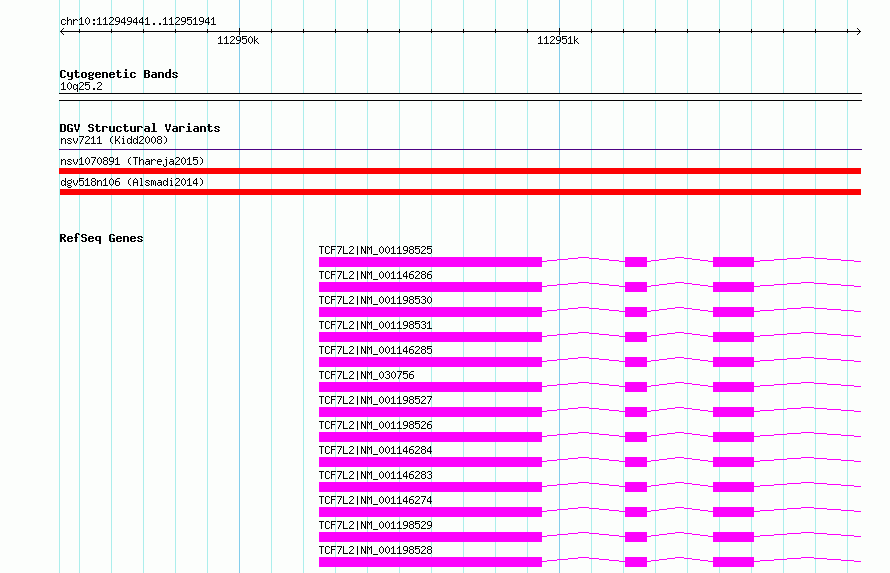Click nsv7211 (Kidd2008) variant label
Image resolution: width=890 pixels, height=573 pixels.
tap(114, 140)
